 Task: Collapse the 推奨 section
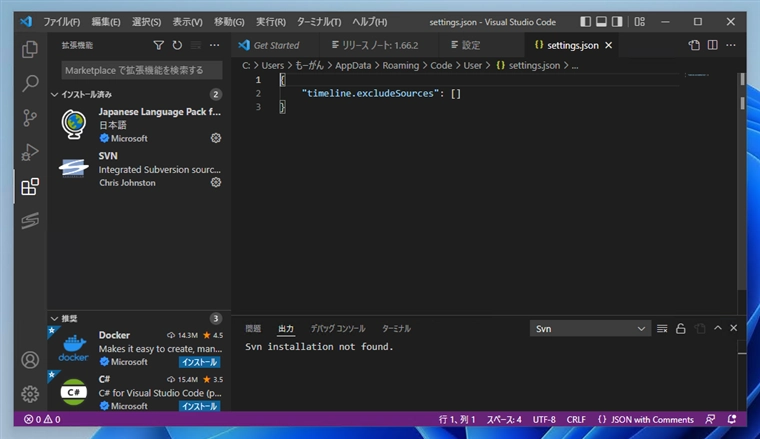coord(139,318)
